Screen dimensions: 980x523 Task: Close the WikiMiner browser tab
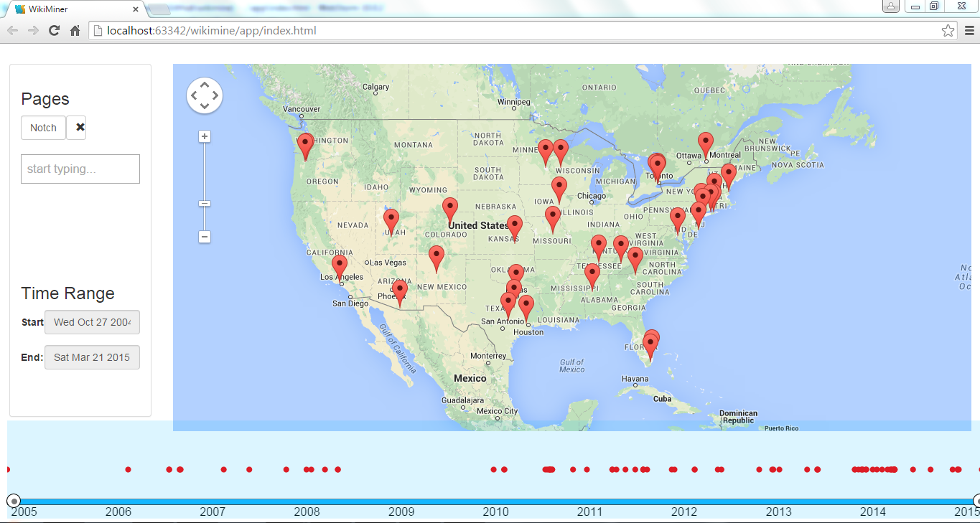pos(136,9)
